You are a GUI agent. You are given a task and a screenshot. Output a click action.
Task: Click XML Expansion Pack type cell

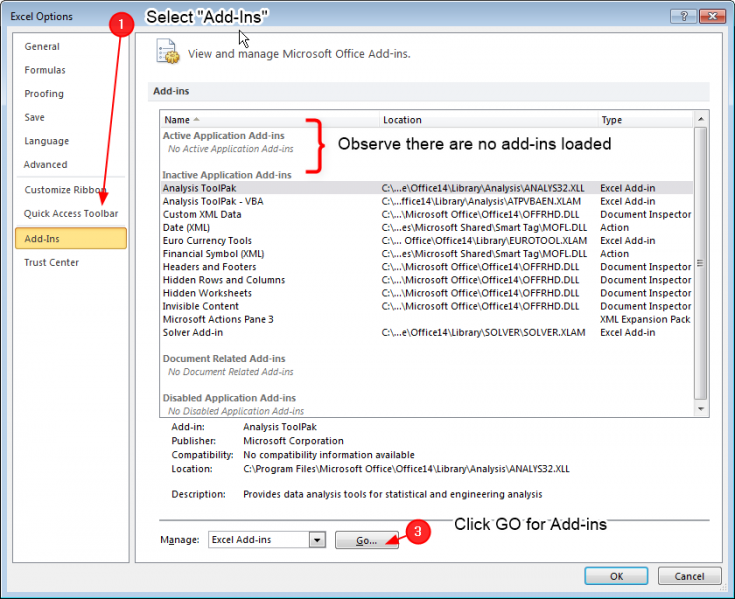coord(645,319)
